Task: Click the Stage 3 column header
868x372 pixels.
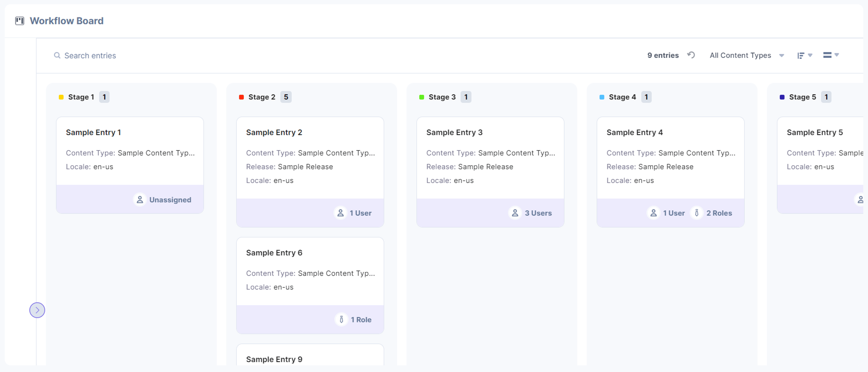Action: coord(442,97)
